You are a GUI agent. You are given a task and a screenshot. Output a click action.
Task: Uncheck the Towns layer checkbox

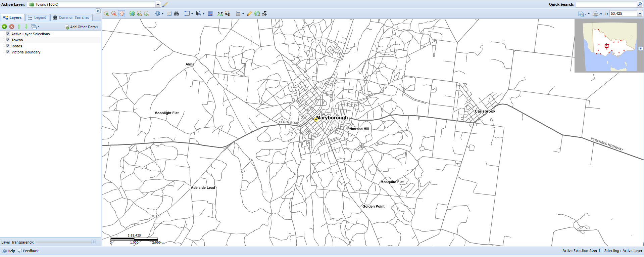tap(8, 40)
